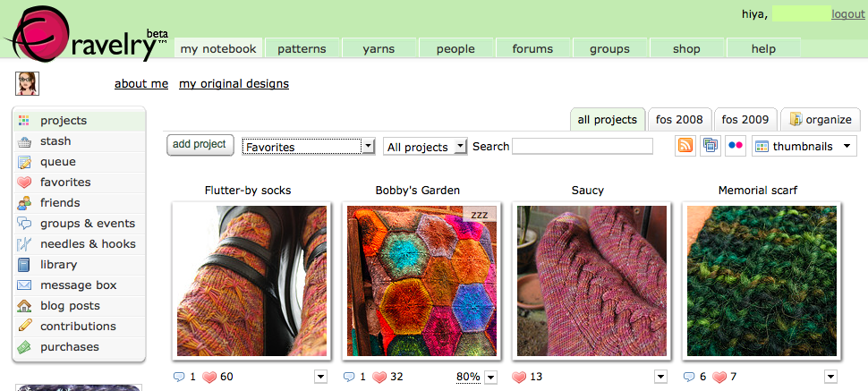868x391 pixels.
Task: Switch to the fos 2008 tab
Action: pyautogui.click(x=679, y=120)
